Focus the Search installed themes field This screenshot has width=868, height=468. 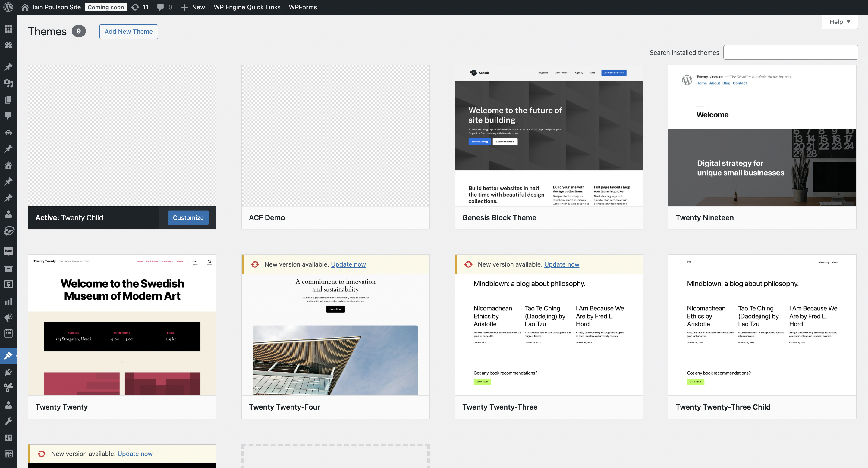[791, 52]
